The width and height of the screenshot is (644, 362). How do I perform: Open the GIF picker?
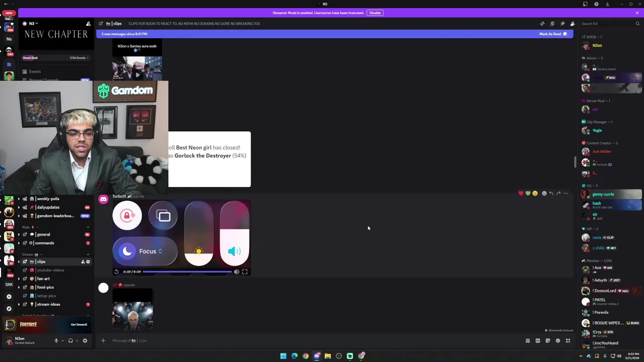(537, 340)
